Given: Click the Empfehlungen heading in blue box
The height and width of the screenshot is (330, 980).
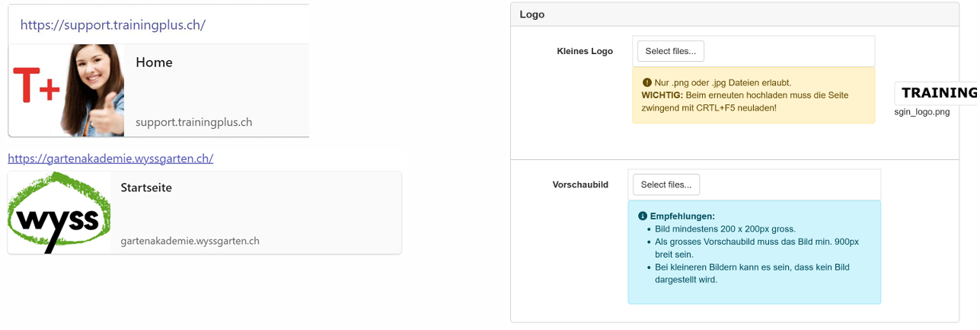Looking at the screenshot, I should [x=682, y=216].
